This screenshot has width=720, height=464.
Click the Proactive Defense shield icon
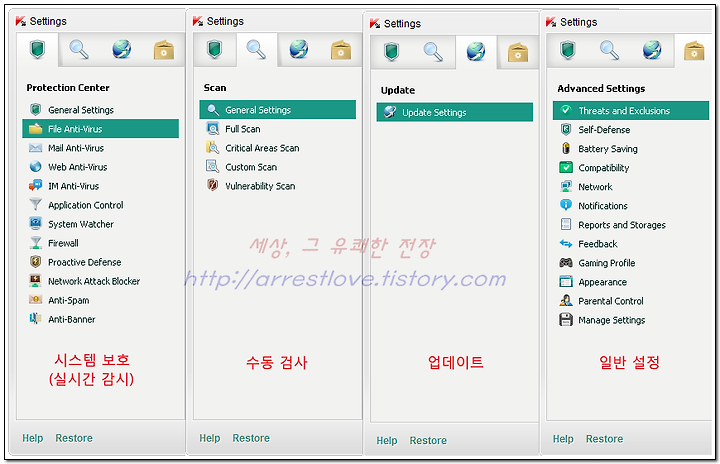tap(35, 262)
